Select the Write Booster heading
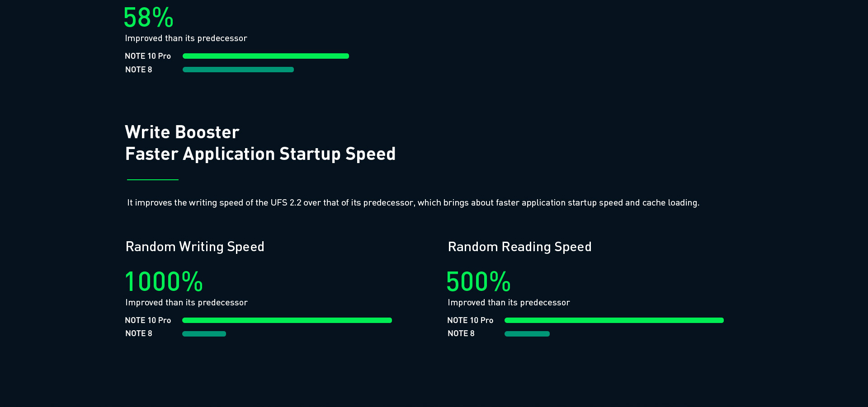868x407 pixels. [182, 132]
